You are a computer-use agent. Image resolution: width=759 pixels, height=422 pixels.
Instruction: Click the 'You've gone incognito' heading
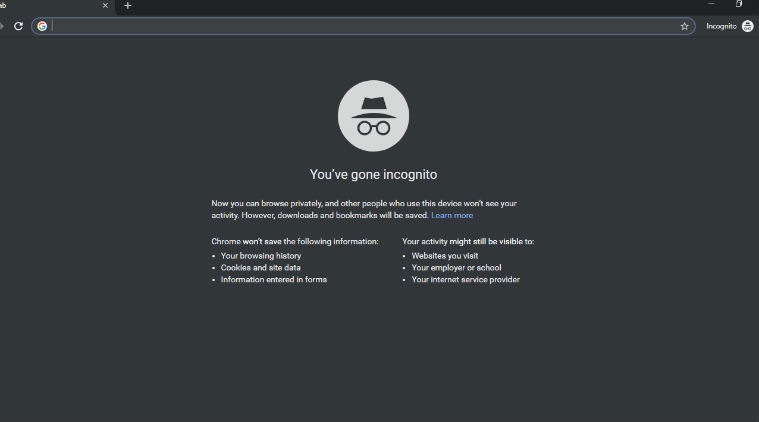pos(373,174)
